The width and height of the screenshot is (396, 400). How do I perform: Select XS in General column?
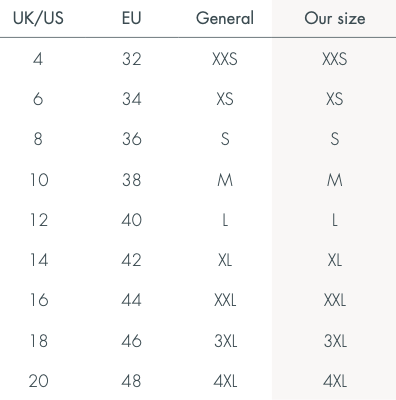[225, 99]
